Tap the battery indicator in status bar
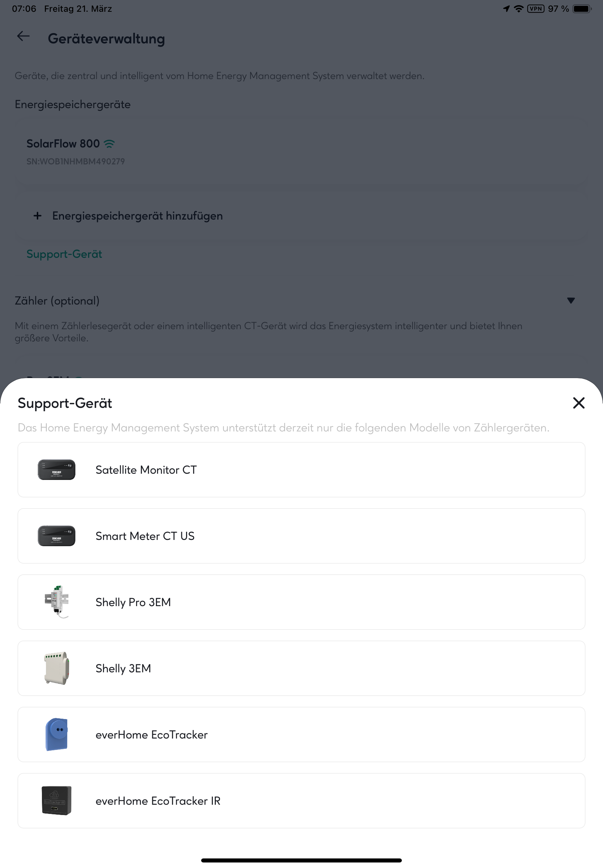 coord(582,8)
